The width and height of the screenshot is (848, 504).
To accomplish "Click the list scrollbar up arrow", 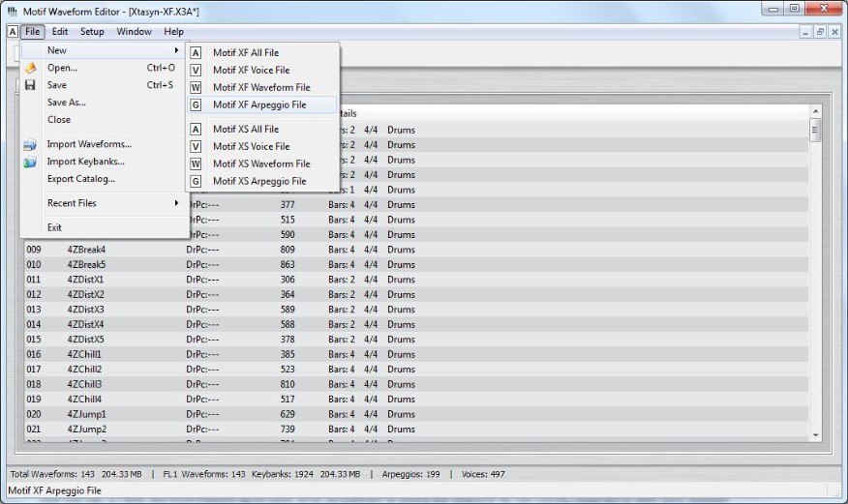I will pyautogui.click(x=815, y=111).
